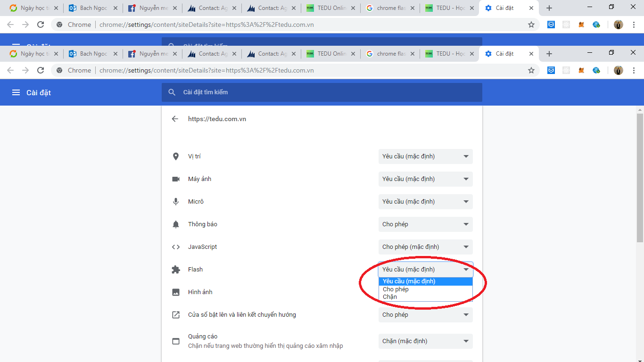The width and height of the screenshot is (644, 362).
Task: Go back using arrow beside https://tedu.com.vn
Action: (x=175, y=119)
